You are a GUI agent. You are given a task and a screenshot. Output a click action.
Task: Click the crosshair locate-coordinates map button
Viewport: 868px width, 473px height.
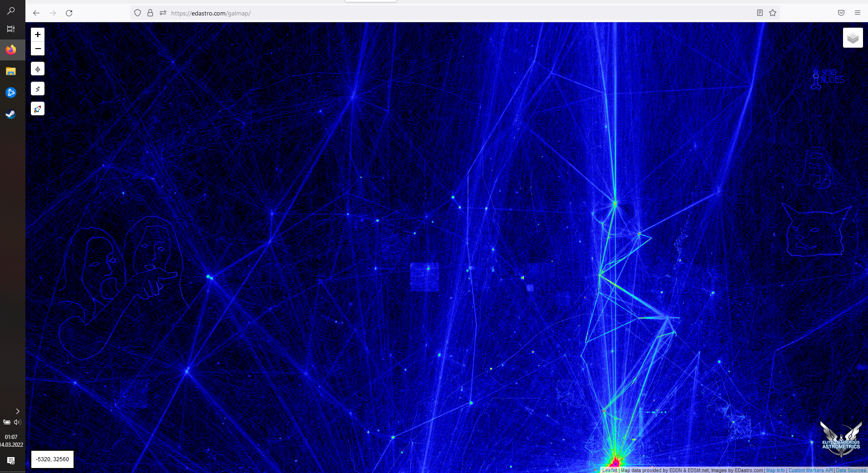38,69
